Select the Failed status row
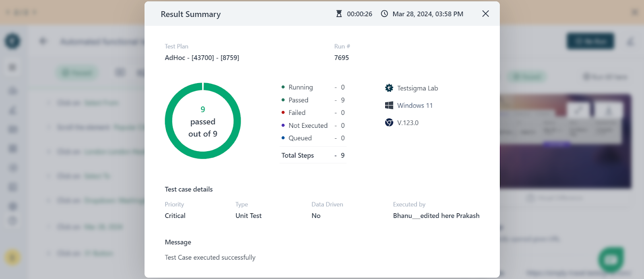644x279 pixels. pyautogui.click(x=313, y=112)
